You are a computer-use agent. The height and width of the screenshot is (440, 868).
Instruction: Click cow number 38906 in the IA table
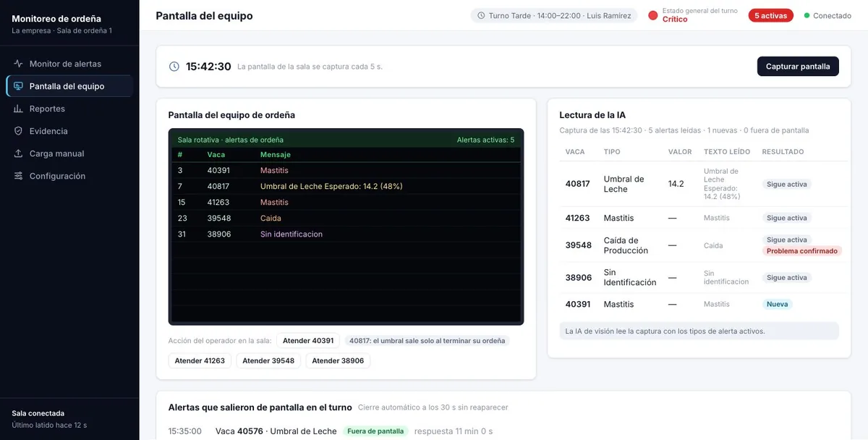point(578,278)
